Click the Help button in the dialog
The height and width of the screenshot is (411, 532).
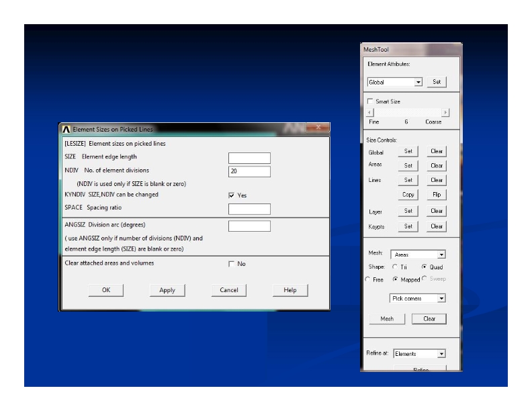(x=290, y=290)
